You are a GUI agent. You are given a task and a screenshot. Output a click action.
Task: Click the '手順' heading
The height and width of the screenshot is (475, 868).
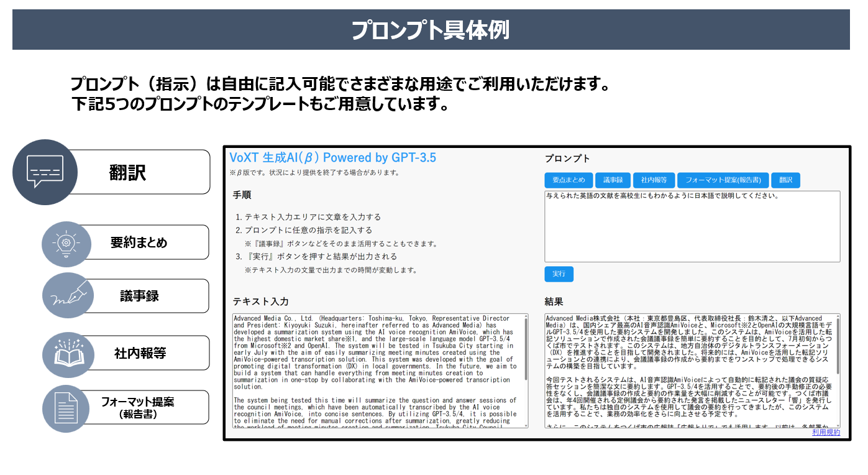(x=242, y=195)
